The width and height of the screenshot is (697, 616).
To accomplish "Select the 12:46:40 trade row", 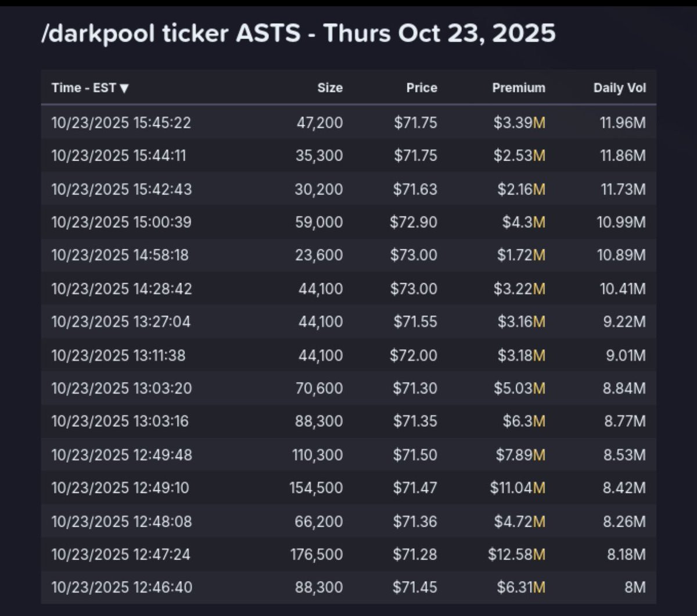I will click(x=348, y=588).
